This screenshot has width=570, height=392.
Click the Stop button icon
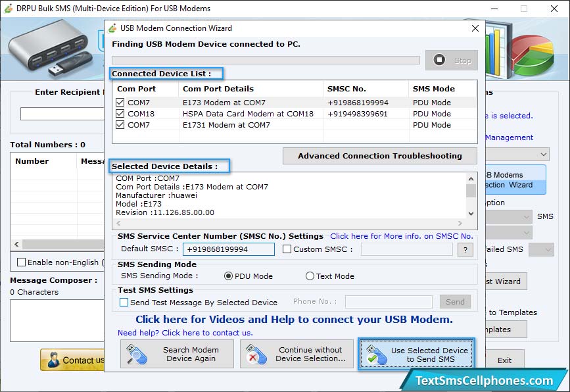coord(439,60)
